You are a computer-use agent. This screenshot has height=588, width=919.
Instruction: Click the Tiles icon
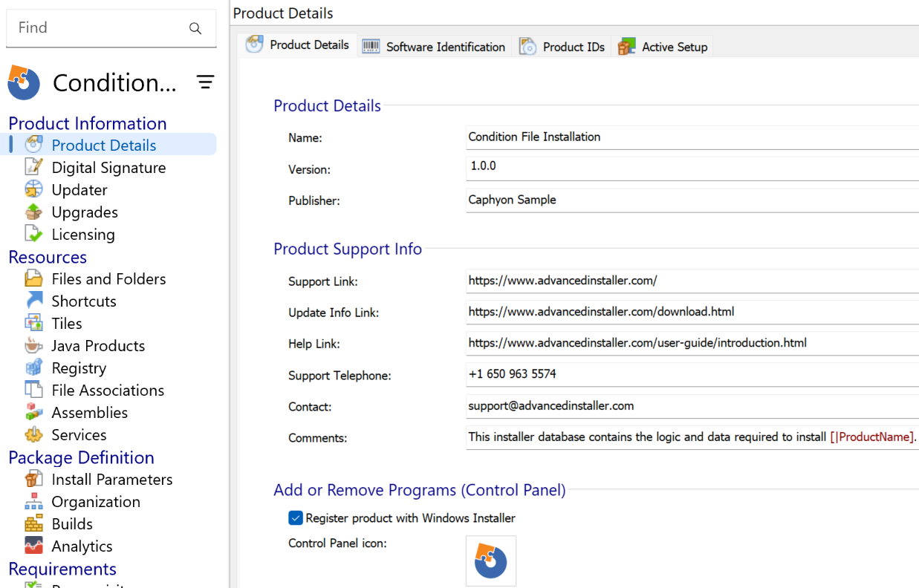[33, 323]
